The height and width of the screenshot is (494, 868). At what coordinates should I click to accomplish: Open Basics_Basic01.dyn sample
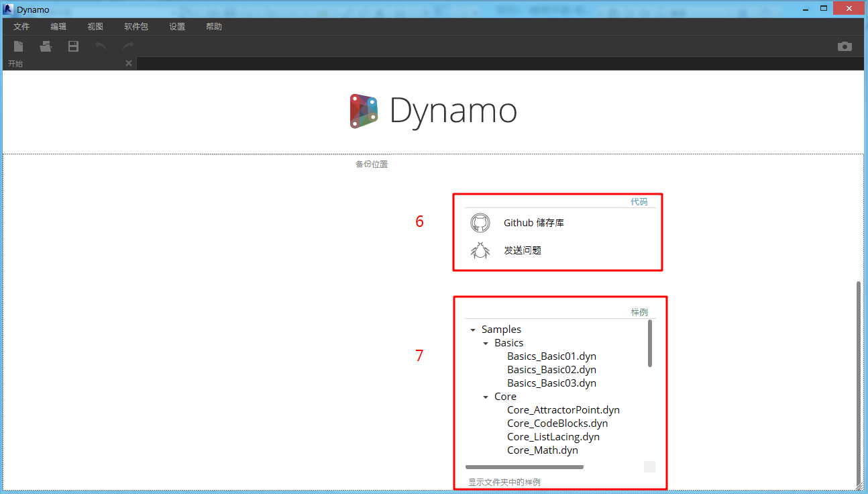[551, 356]
